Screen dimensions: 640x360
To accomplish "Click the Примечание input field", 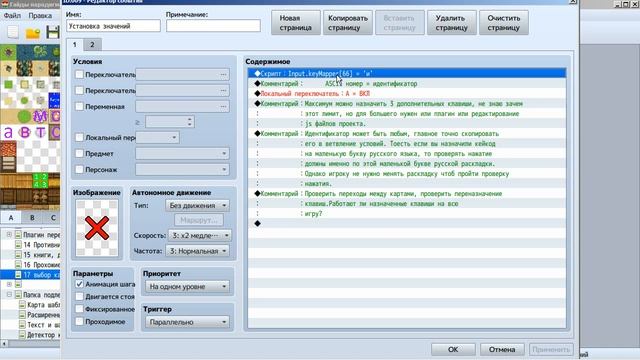I will [213, 26].
